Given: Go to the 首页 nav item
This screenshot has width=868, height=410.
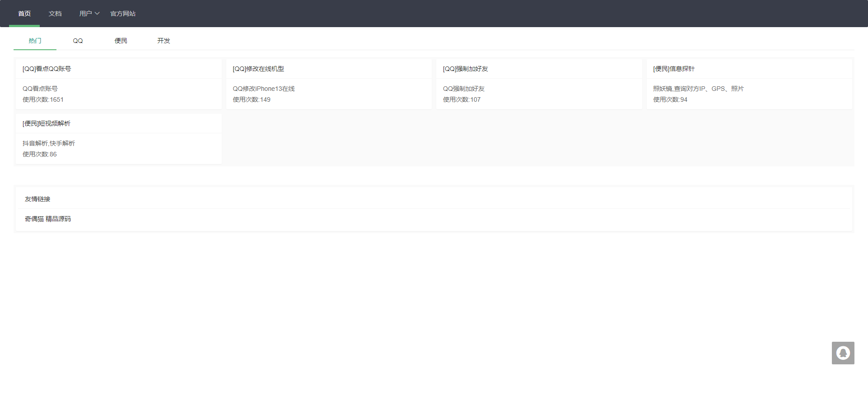Looking at the screenshot, I should pyautogui.click(x=24, y=14).
